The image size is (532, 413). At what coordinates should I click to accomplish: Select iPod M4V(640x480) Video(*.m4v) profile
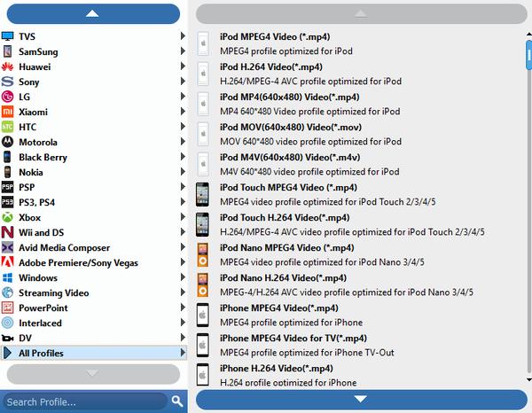coord(358,165)
